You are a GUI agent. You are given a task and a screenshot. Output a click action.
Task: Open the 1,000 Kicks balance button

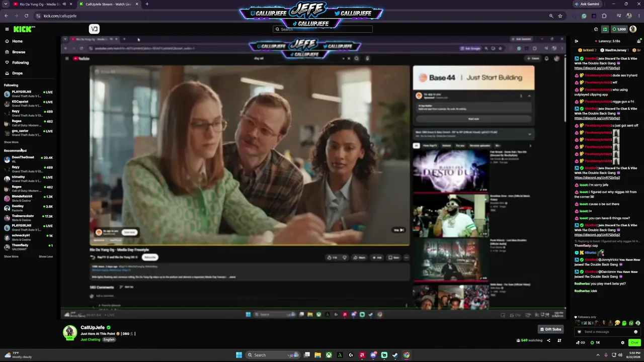[x=619, y=29]
